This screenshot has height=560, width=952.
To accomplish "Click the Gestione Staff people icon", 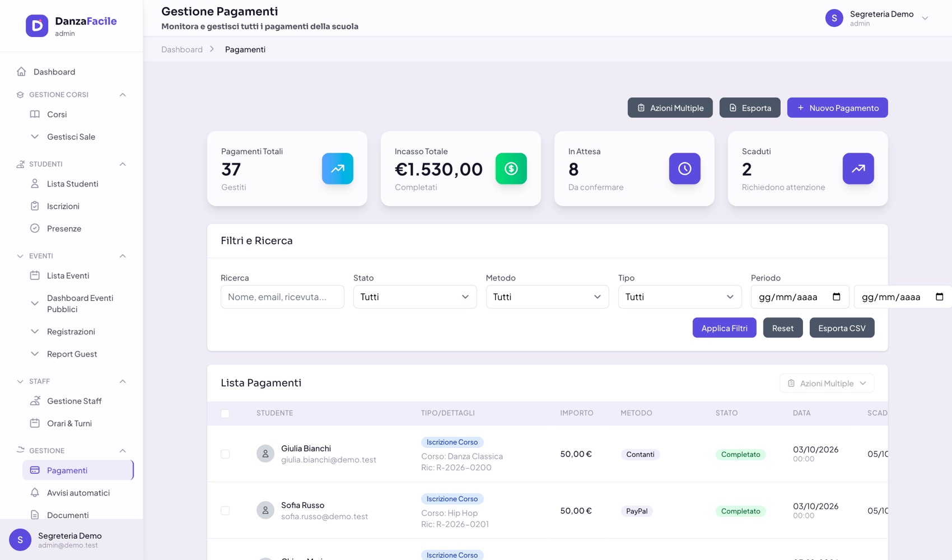I will [35, 401].
